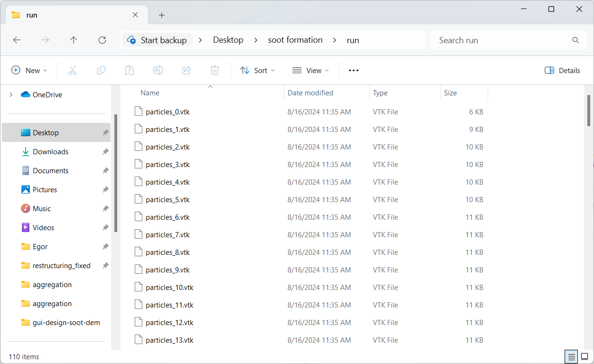The image size is (594, 364).
Task: Click the Paste clipboard icon
Action: tap(130, 70)
